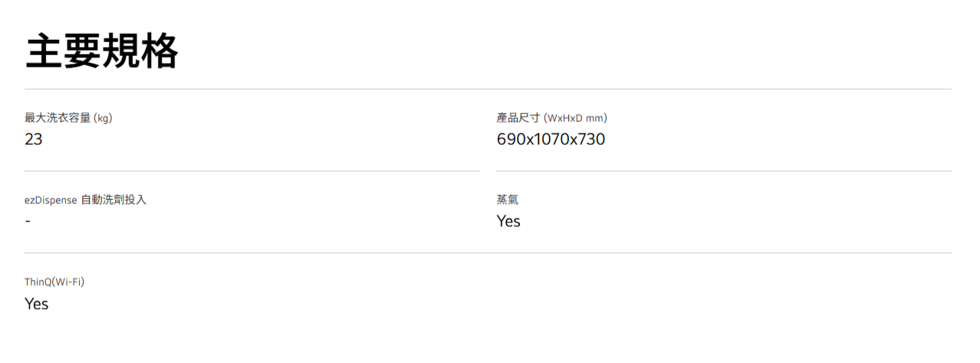
Task: Click the (WxHxD mm) unit text
Action: coord(575,118)
